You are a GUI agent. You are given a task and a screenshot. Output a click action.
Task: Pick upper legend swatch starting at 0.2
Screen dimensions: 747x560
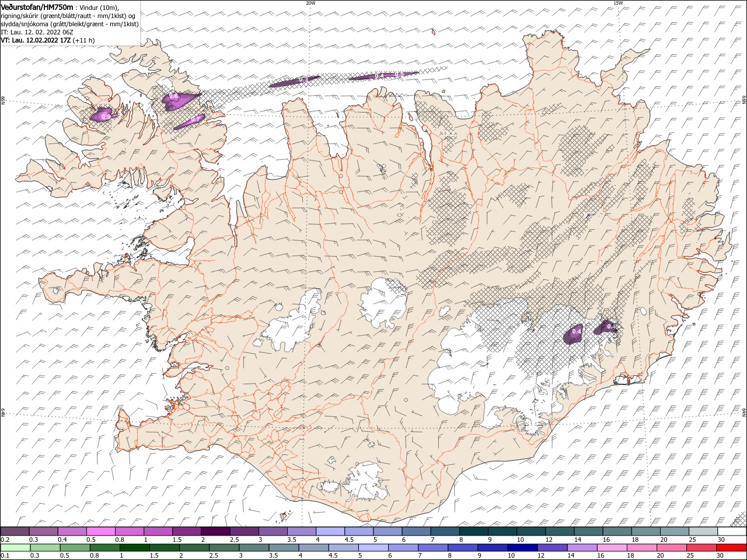tap(15, 531)
